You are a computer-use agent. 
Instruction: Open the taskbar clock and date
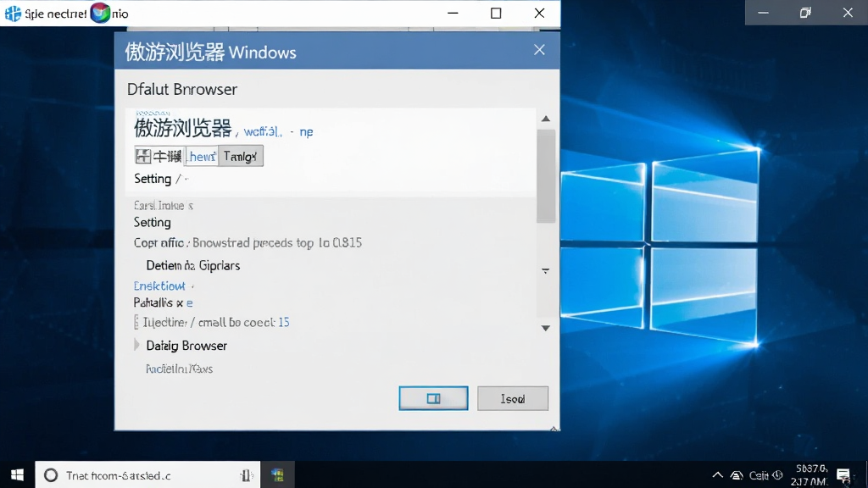(810, 474)
